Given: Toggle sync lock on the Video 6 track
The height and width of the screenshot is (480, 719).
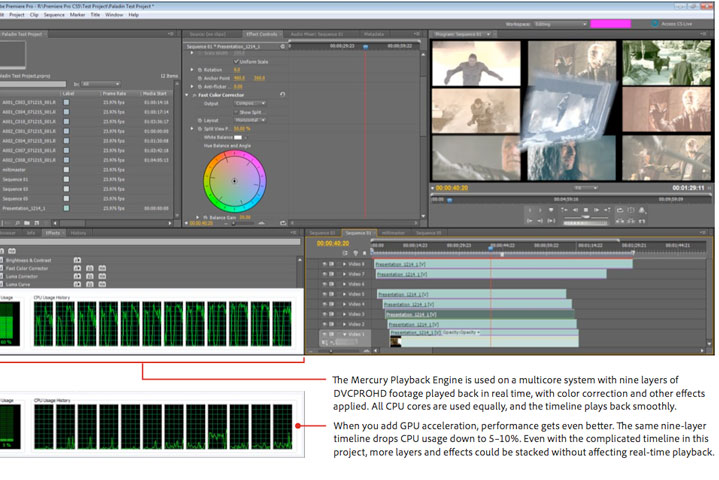Looking at the screenshot, I should tap(332, 284).
